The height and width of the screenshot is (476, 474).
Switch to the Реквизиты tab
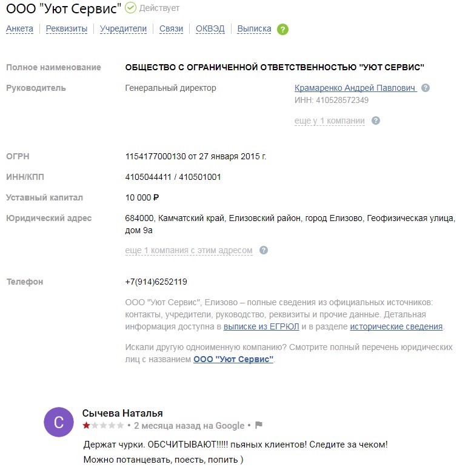tap(67, 28)
